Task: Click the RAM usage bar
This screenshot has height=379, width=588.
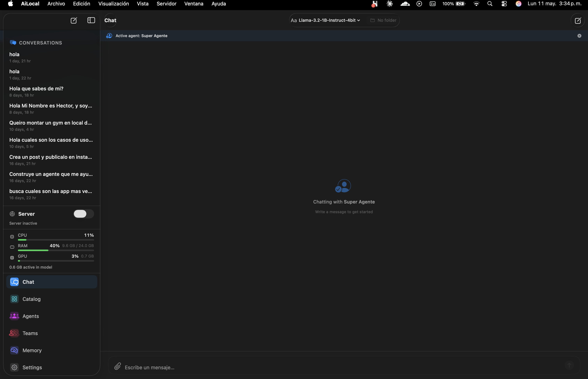Action: tap(56, 250)
